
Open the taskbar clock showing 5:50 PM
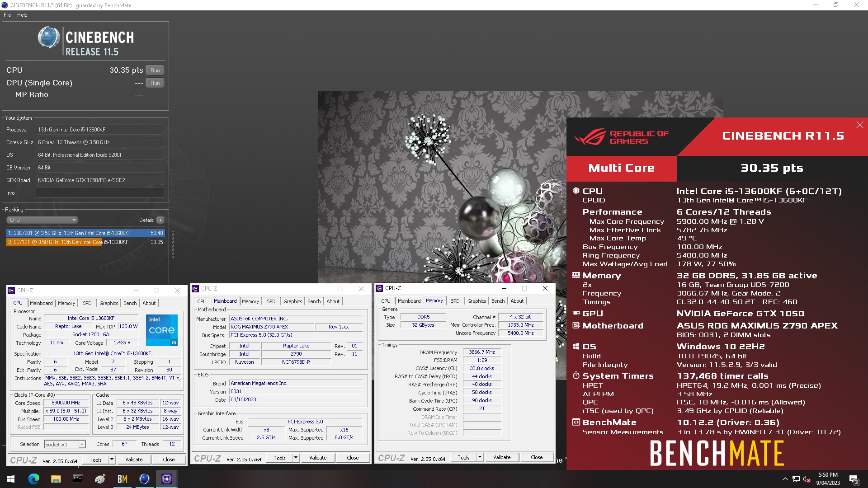point(828,479)
